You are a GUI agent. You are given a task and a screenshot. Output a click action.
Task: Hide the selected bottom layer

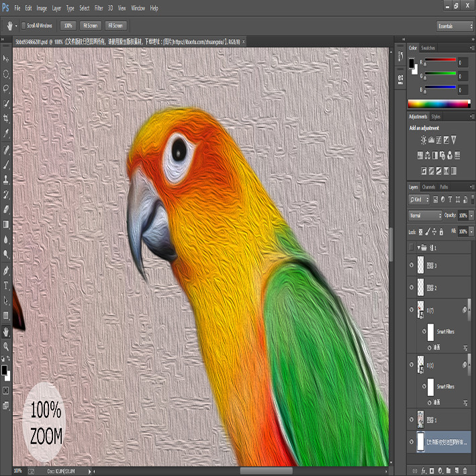[x=412, y=442]
